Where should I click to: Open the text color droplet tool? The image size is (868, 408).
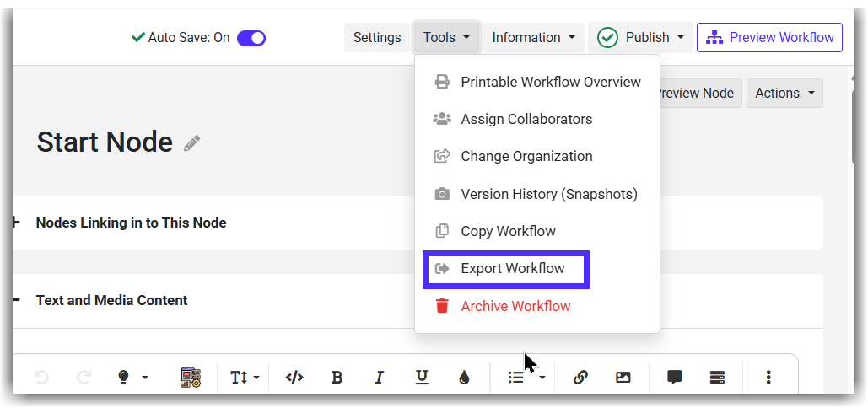(464, 378)
